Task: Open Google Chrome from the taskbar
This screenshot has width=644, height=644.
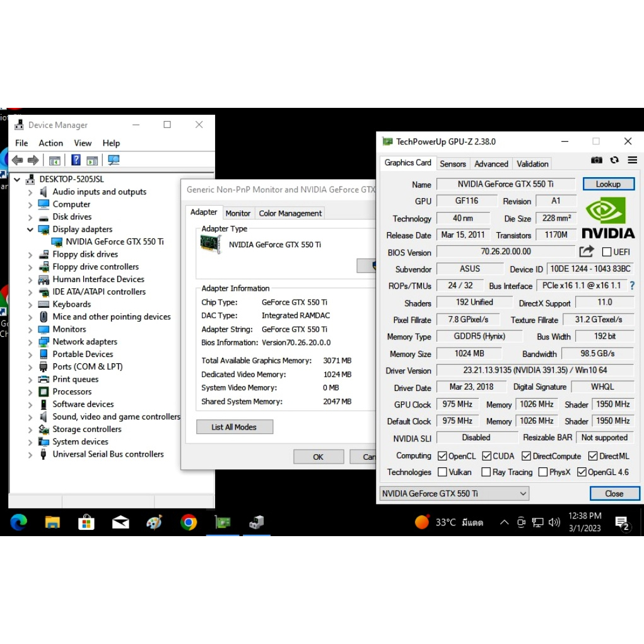Action: click(x=189, y=522)
